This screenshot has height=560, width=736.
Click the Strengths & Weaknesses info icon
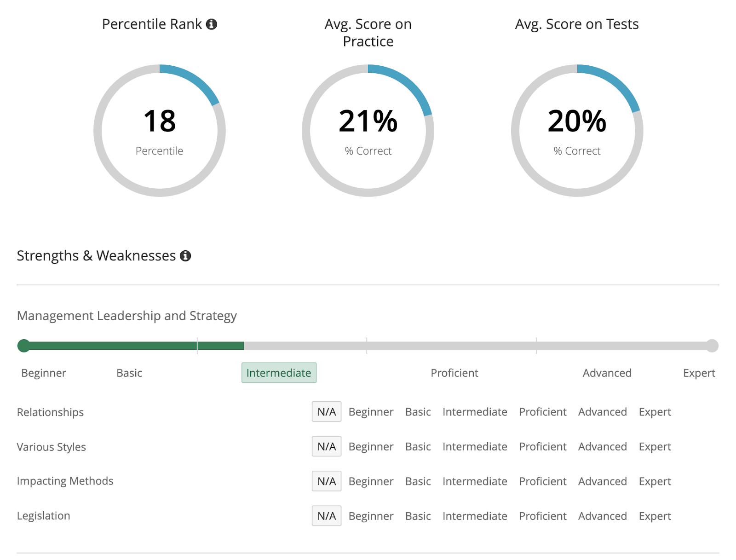click(185, 256)
